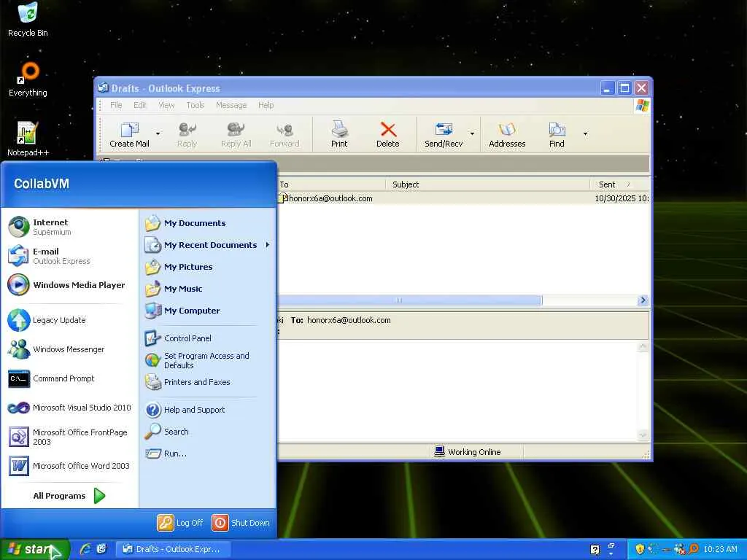Image resolution: width=747 pixels, height=560 pixels.
Task: Print the selected draft message
Action: 339,135
